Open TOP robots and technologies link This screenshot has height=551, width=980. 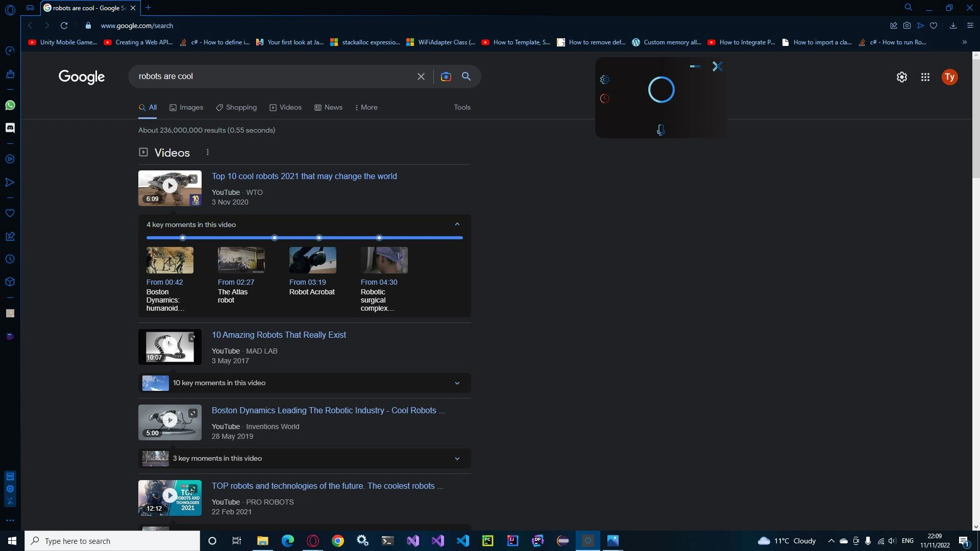[327, 486]
